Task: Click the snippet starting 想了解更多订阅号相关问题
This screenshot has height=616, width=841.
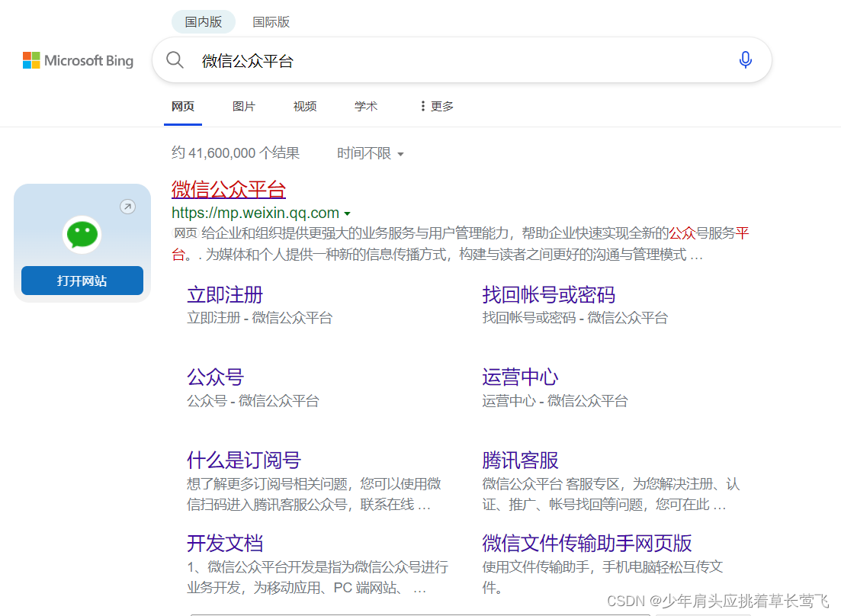Action: point(314,494)
